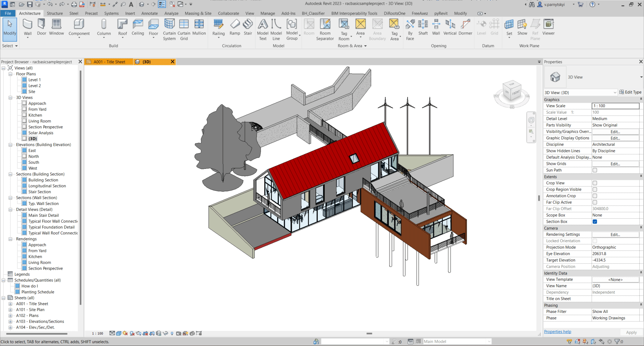644x346 pixels.
Task: Change the 1:100 scale control
Action: point(97,333)
